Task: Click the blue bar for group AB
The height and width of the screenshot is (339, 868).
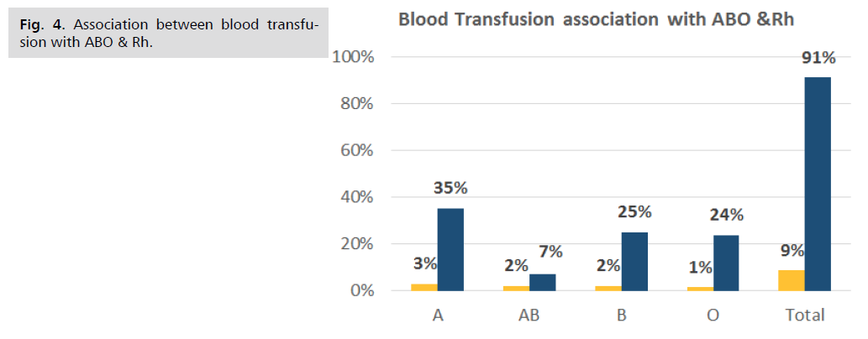Action: 542,282
